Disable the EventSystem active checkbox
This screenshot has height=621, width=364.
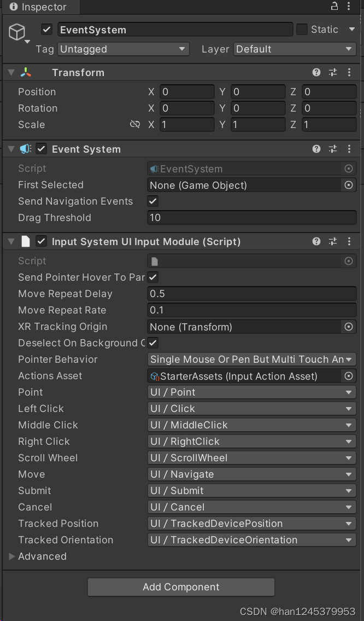click(46, 30)
